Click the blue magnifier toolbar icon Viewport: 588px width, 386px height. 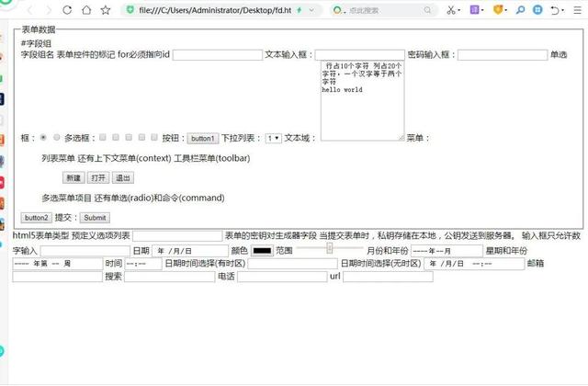coord(521,10)
